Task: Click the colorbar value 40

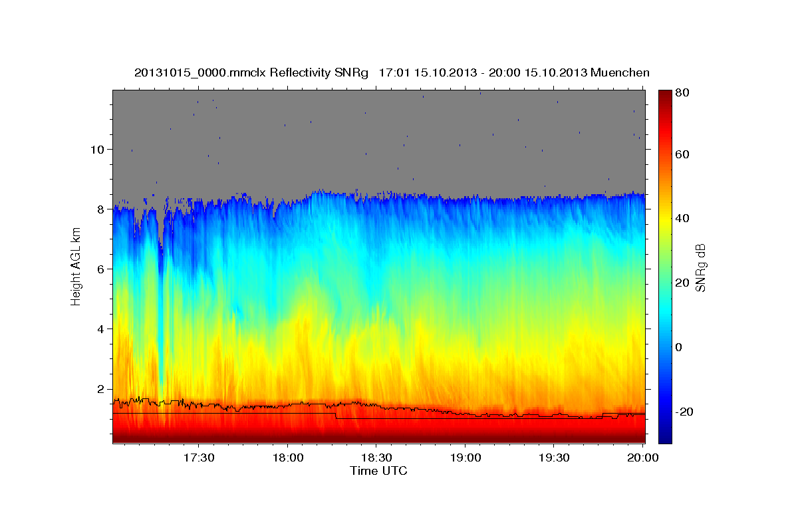Action: [x=682, y=218]
